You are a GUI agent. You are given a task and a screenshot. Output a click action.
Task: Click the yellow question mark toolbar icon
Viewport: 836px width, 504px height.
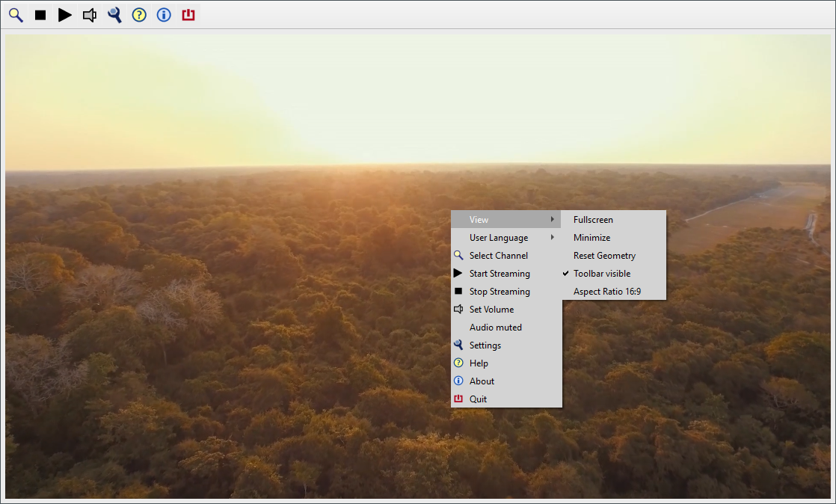(x=139, y=15)
